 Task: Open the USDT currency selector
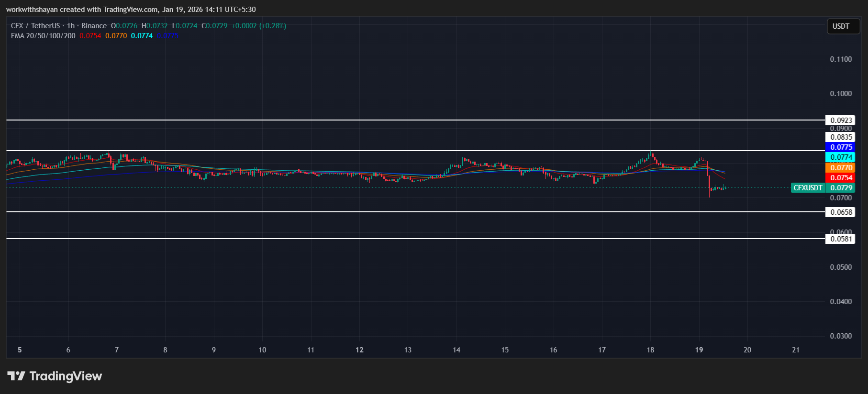(x=841, y=26)
